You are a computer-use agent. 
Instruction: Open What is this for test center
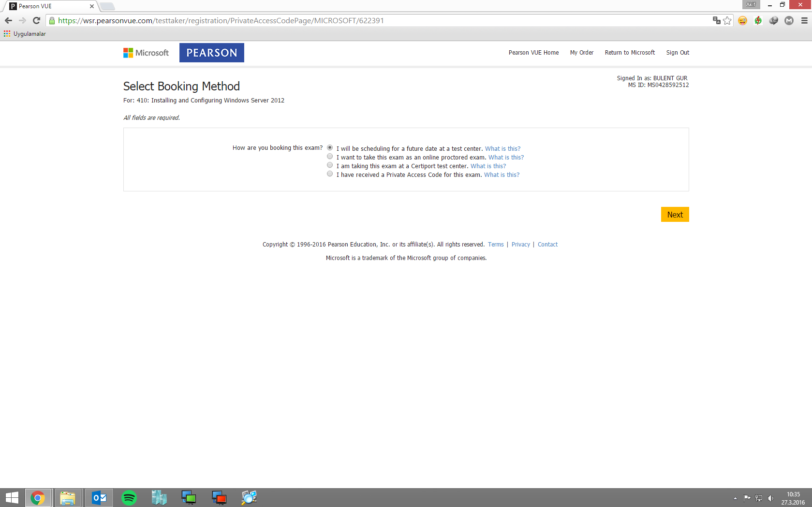(503, 149)
